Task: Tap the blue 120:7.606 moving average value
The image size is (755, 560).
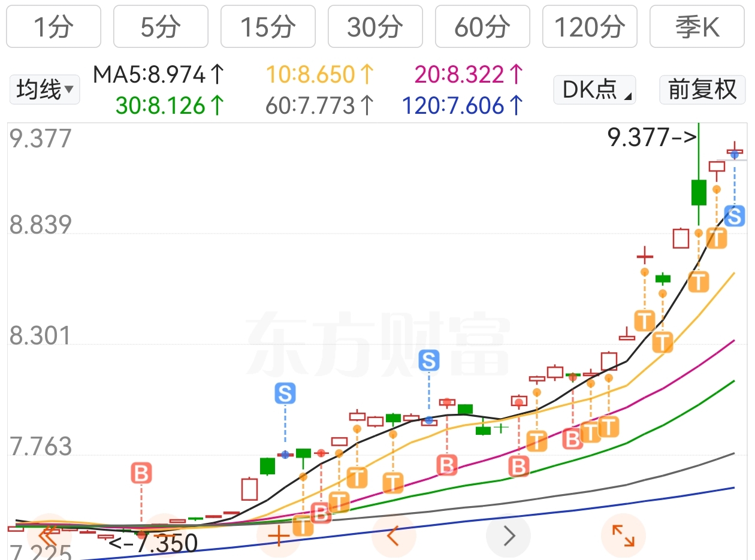Action: 463,106
